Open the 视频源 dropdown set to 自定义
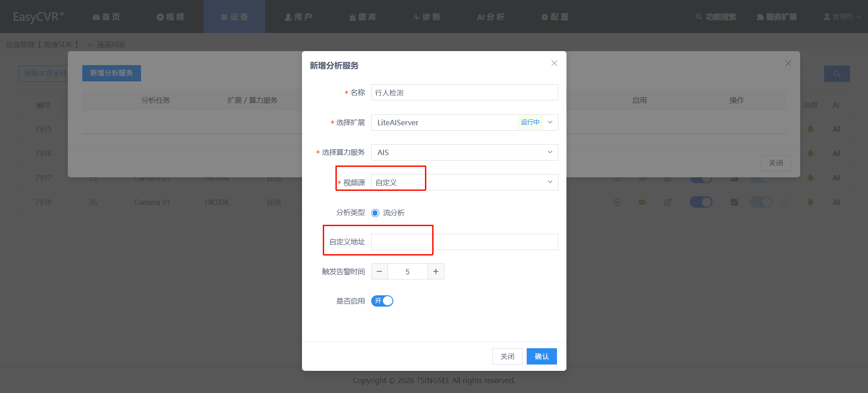Viewport: 868px width, 393px height. (464, 182)
